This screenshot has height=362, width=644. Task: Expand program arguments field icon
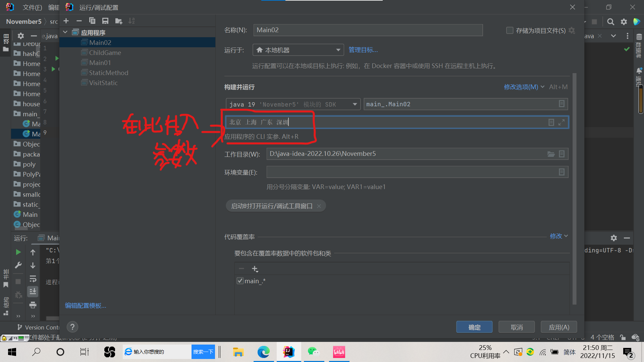coord(561,122)
